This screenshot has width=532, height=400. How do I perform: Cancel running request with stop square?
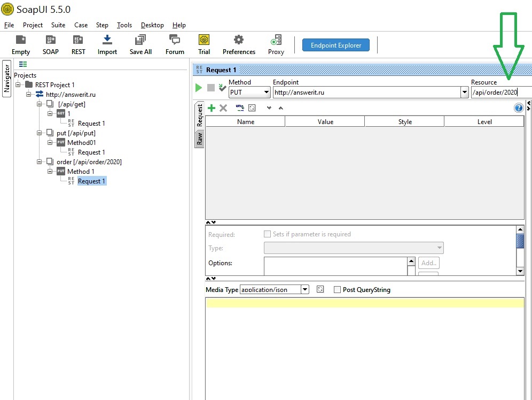[x=210, y=88]
